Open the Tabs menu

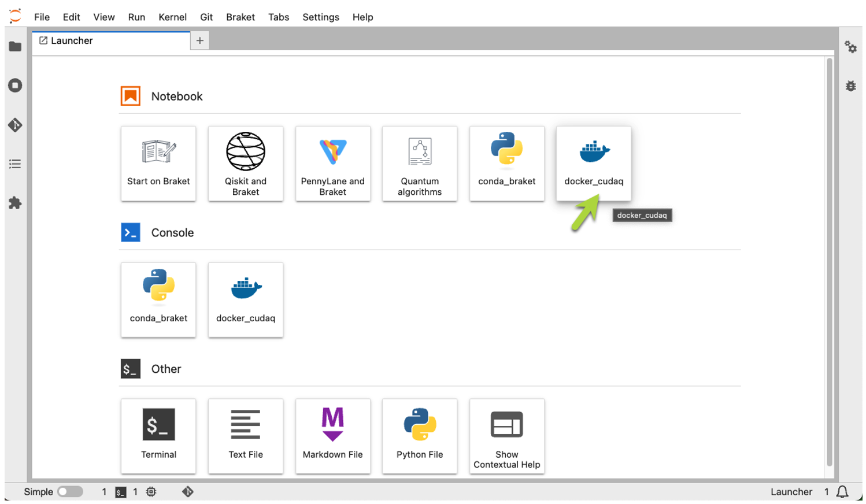279,17
